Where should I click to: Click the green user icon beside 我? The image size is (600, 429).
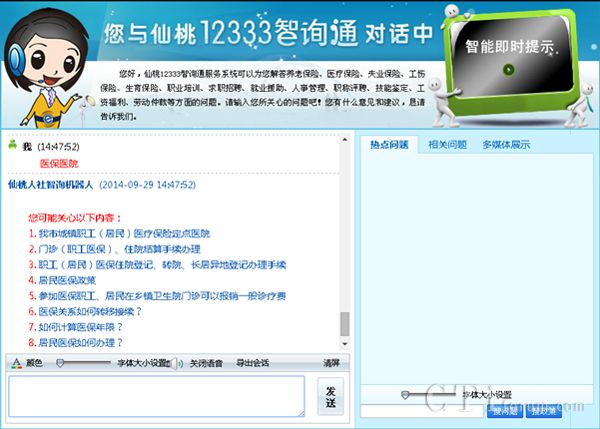coord(12,145)
